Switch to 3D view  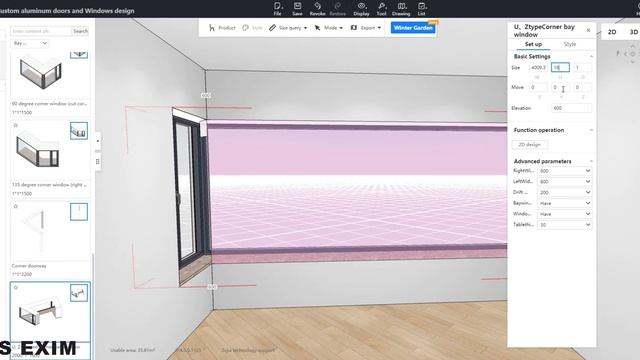click(633, 32)
